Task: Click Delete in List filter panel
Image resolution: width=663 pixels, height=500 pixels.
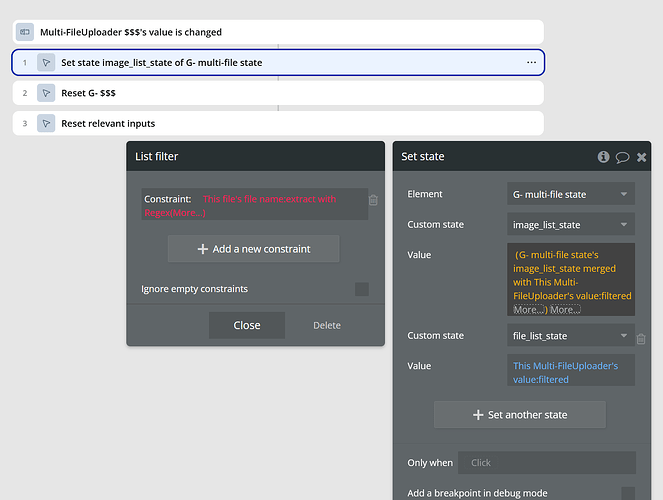Action: (327, 325)
